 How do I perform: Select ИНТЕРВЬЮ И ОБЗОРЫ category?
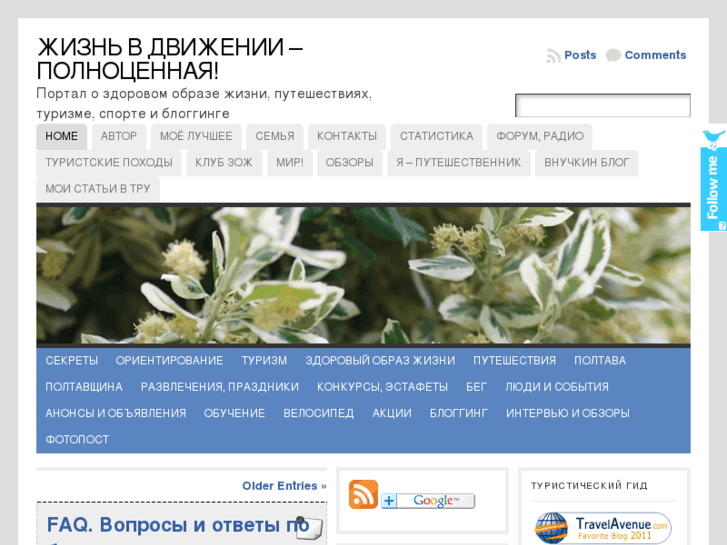568,414
